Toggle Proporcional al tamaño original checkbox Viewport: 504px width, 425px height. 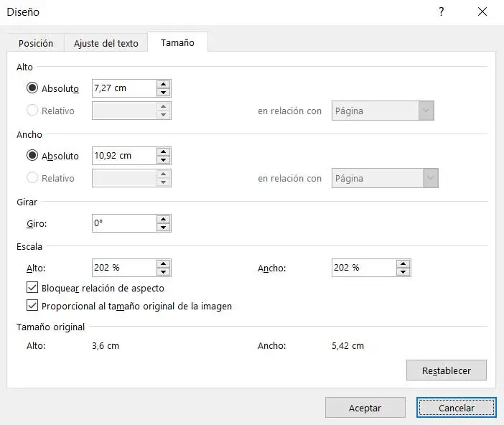click(32, 306)
